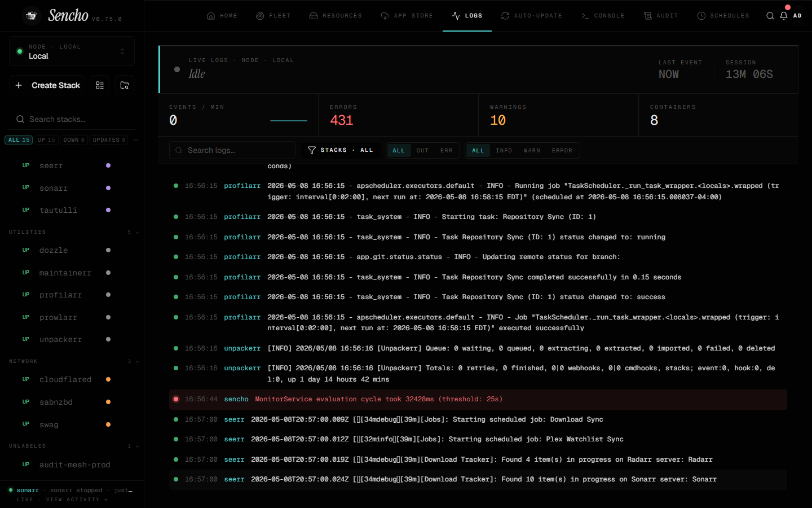Go to the App Store tab
The image size is (812, 508).
coord(407,16)
